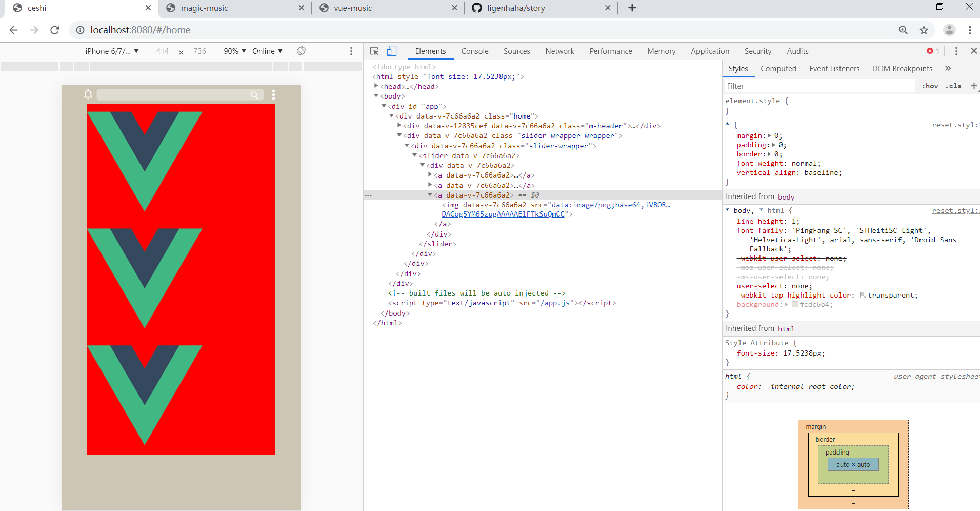
Task: Open a new tab with plus button
Action: pyautogui.click(x=632, y=8)
